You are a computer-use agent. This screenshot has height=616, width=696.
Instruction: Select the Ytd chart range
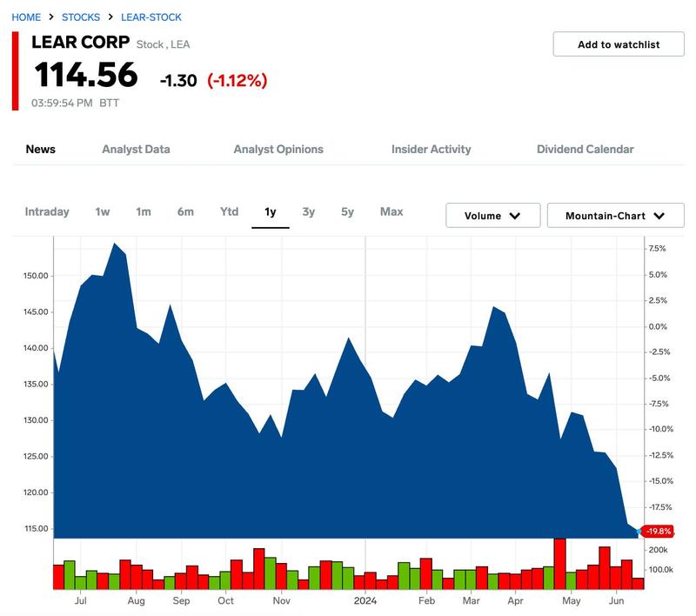click(x=229, y=211)
